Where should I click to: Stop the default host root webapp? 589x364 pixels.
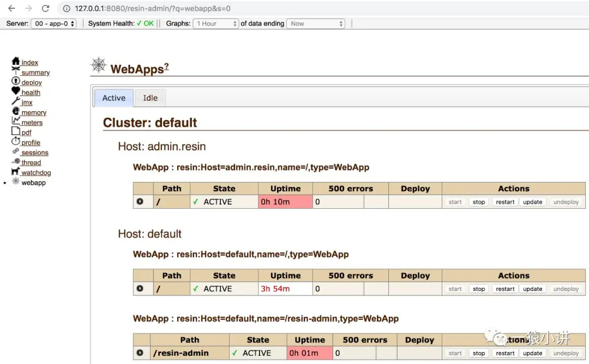point(479,289)
